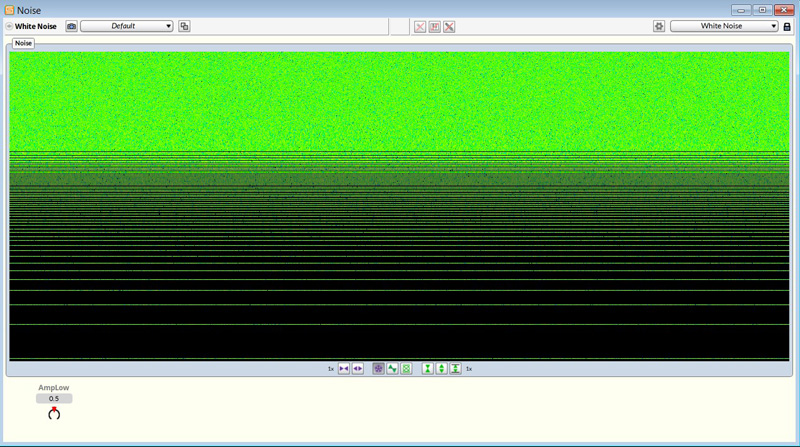Click the first red X toolbar icon
This screenshot has width=800, height=447.
pyautogui.click(x=420, y=27)
